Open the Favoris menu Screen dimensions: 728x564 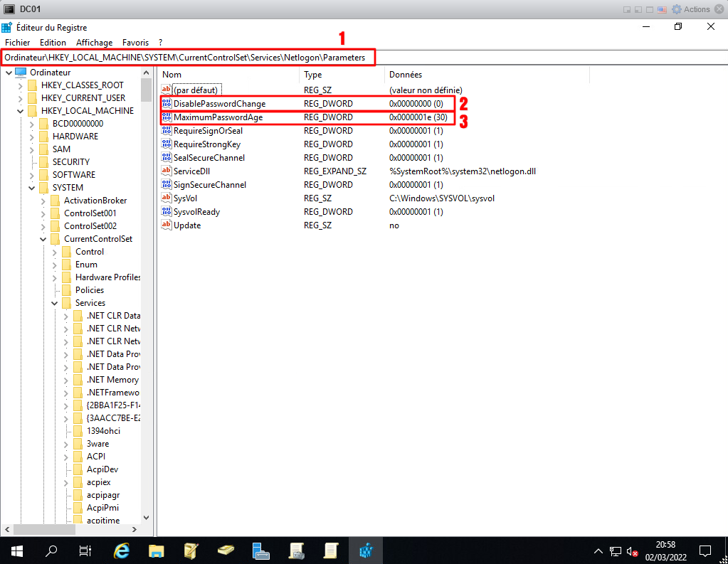135,43
